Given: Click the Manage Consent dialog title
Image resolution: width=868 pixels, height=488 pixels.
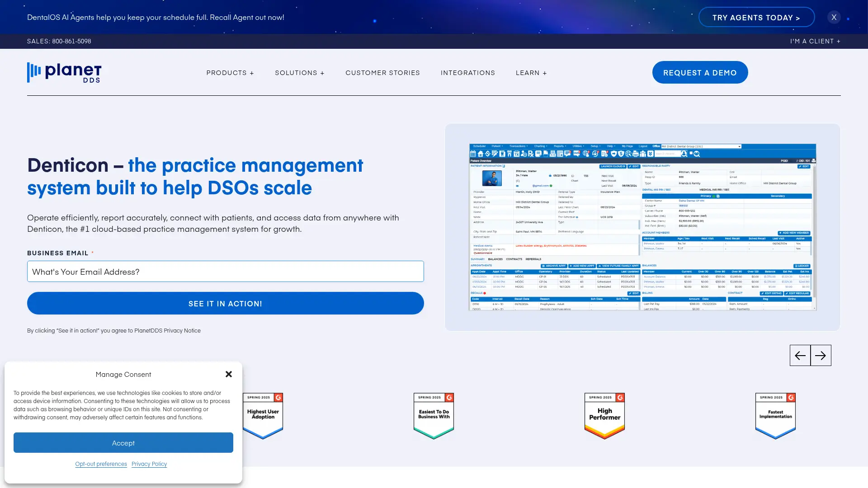Looking at the screenshot, I should [123, 374].
